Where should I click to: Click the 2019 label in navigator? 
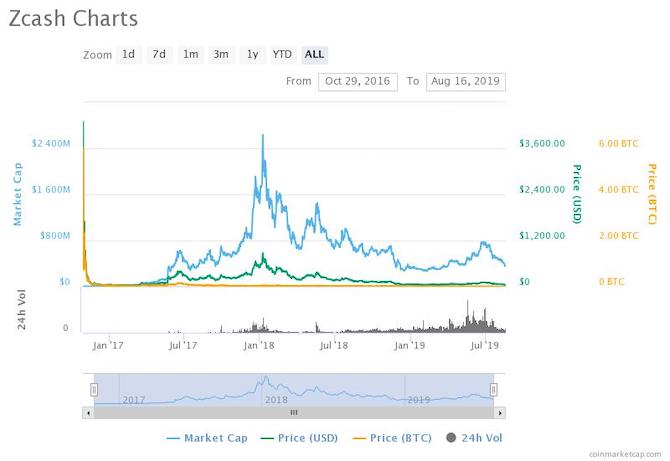(419, 400)
